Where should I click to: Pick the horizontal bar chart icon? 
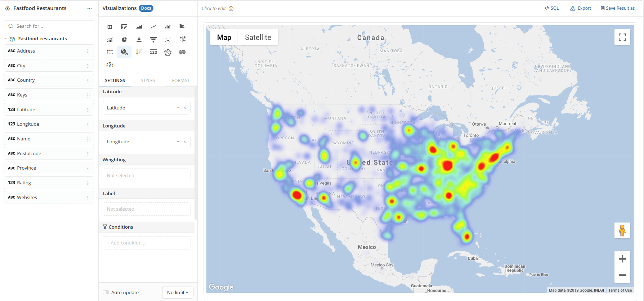point(182,26)
